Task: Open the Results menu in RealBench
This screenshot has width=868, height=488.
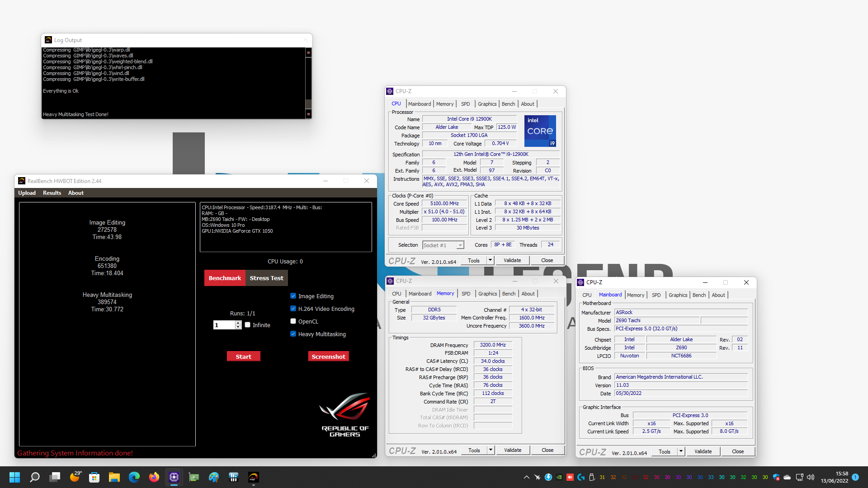Action: pyautogui.click(x=52, y=193)
